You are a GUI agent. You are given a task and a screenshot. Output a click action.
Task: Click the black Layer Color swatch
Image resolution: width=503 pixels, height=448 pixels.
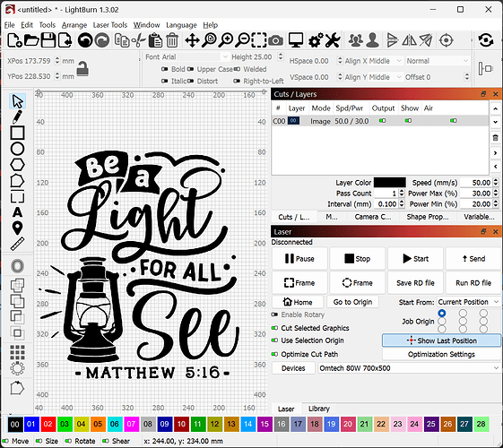[x=389, y=183]
